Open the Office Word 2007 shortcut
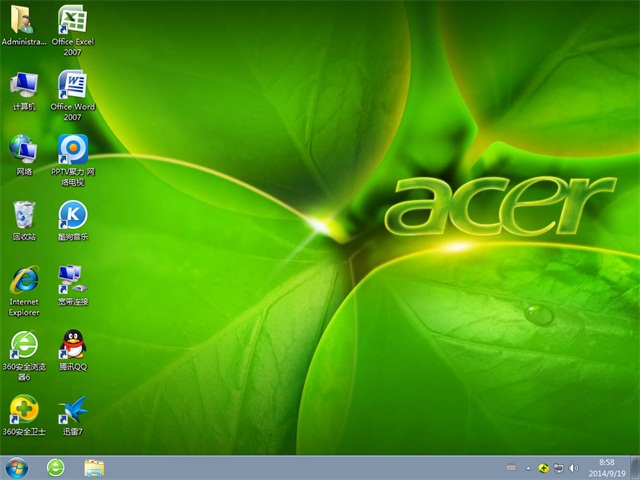This screenshot has width=640, height=480. (x=72, y=85)
